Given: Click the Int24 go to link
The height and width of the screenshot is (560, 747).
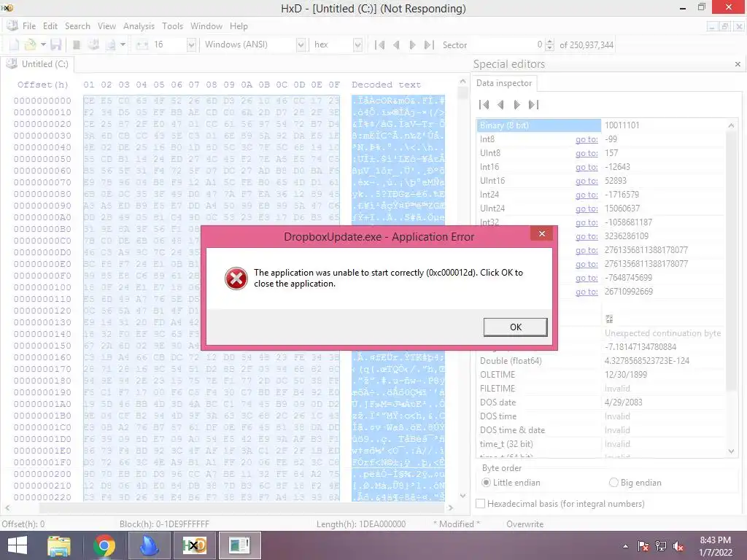Looking at the screenshot, I should pyautogui.click(x=587, y=195).
